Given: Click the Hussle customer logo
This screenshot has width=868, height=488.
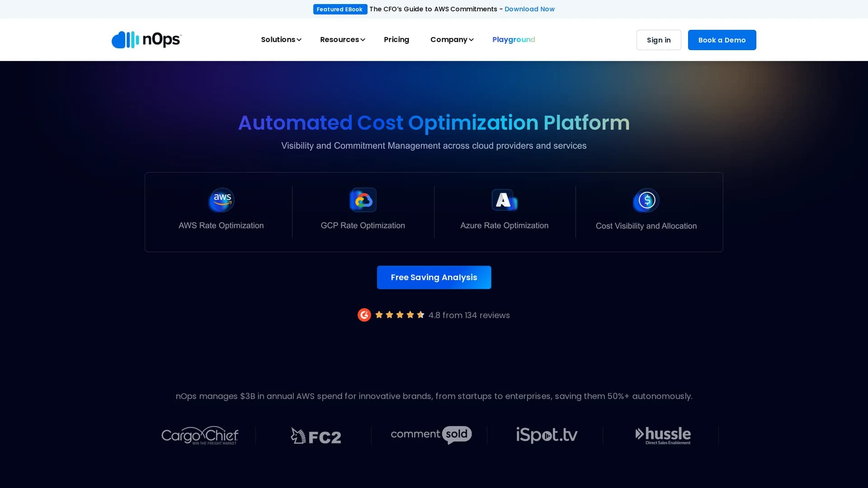Looking at the screenshot, I should (x=663, y=436).
